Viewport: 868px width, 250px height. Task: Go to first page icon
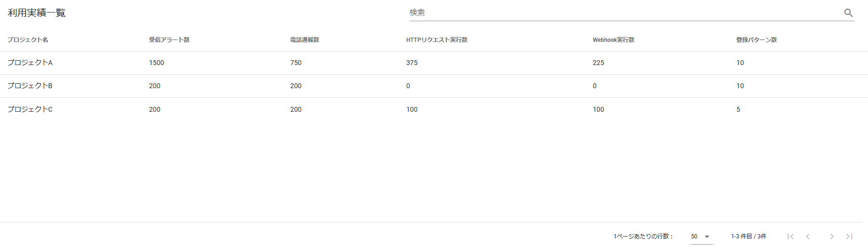(790, 237)
